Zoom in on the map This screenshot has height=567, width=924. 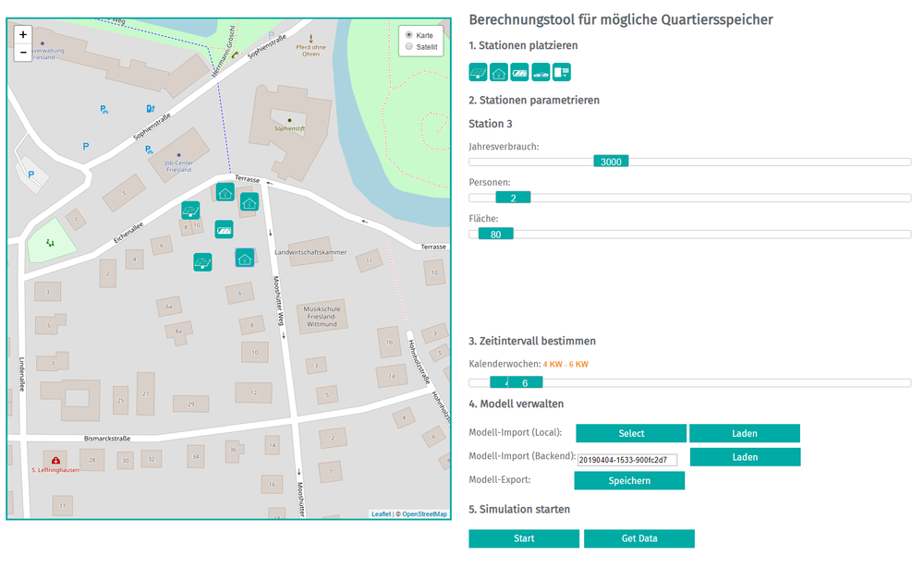pyautogui.click(x=23, y=33)
